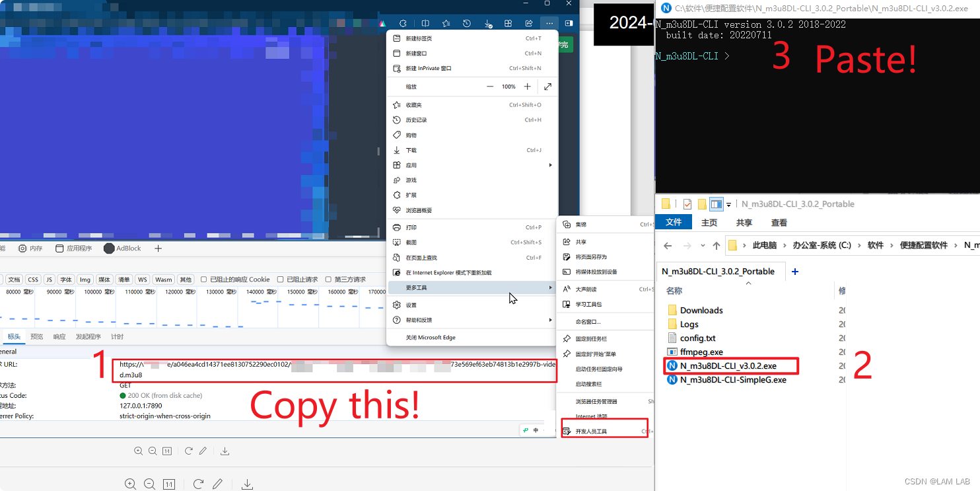Open the 应用程序 DevTools panel tab
980x491 pixels.
point(74,248)
